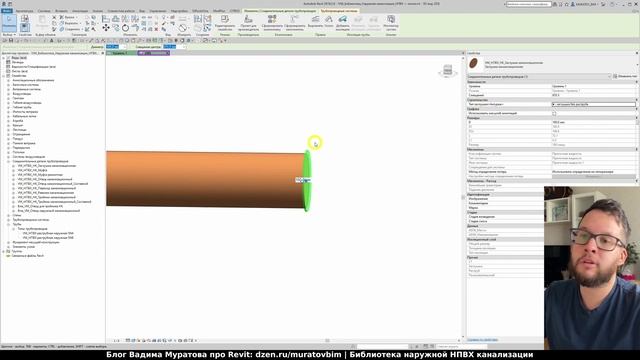The height and width of the screenshot is (360, 640).
Task: Select ИМ_НПВХ_НК_Заглушка канализационная in browser
Action: (x=47, y=166)
